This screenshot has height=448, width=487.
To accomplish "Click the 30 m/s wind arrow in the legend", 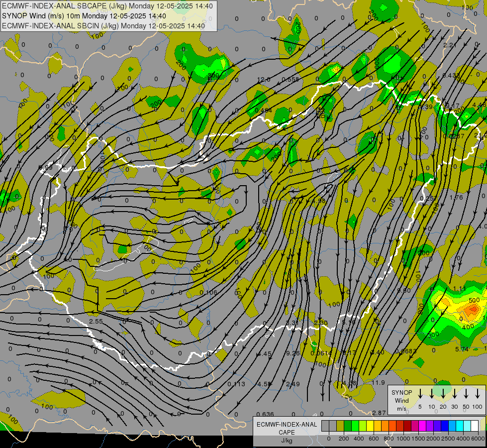I will click(454, 394).
